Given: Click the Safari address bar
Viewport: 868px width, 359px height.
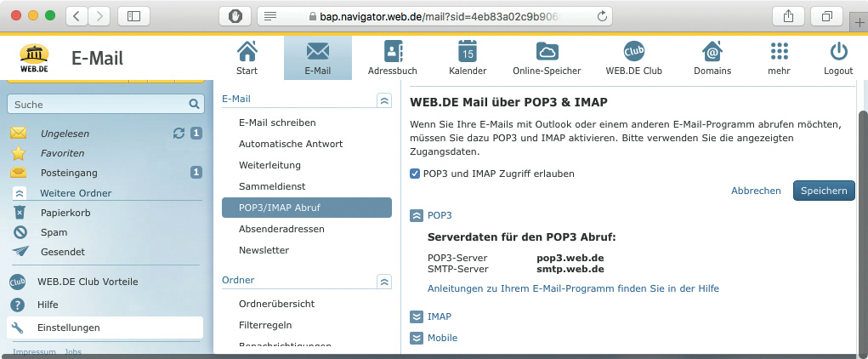Looking at the screenshot, I should pyautogui.click(x=435, y=16).
